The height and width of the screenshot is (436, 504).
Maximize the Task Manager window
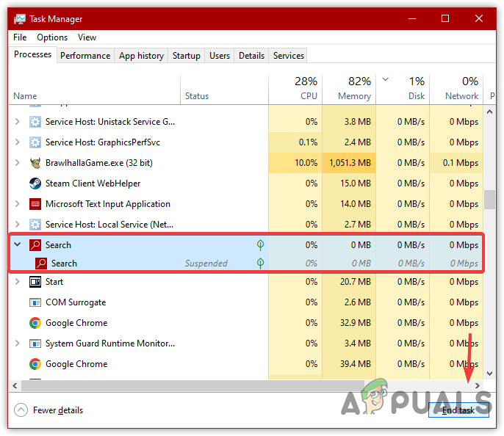tap(445, 18)
